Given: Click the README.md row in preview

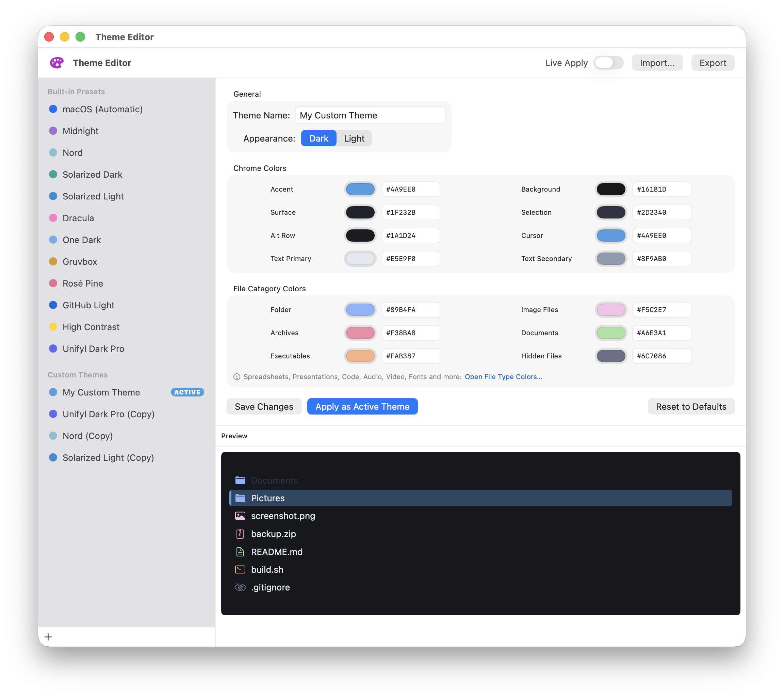Looking at the screenshot, I should [x=480, y=552].
